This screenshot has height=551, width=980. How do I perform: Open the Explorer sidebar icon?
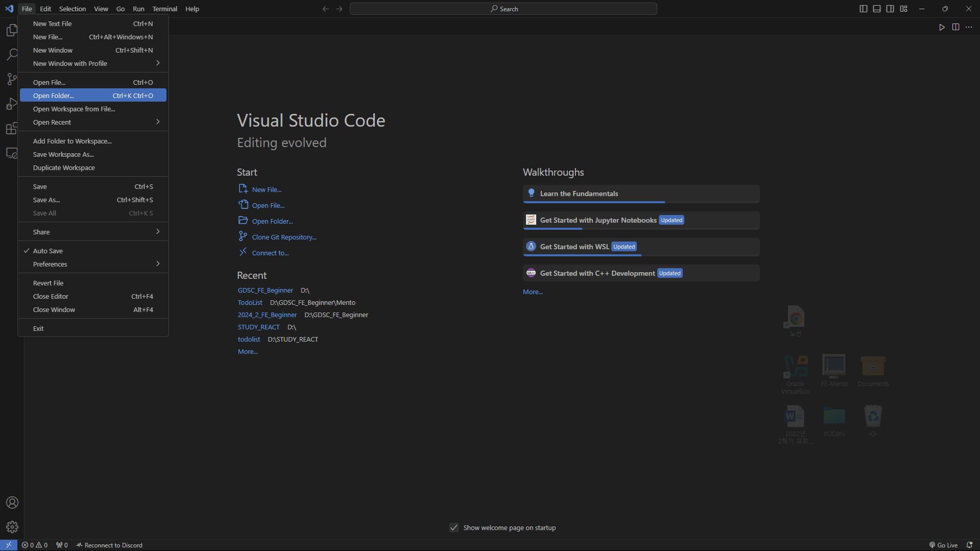(x=12, y=30)
